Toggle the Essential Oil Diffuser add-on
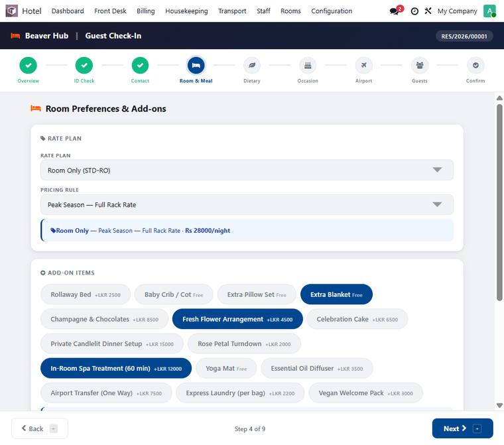Screen dimensions: 504x445 point(317,369)
